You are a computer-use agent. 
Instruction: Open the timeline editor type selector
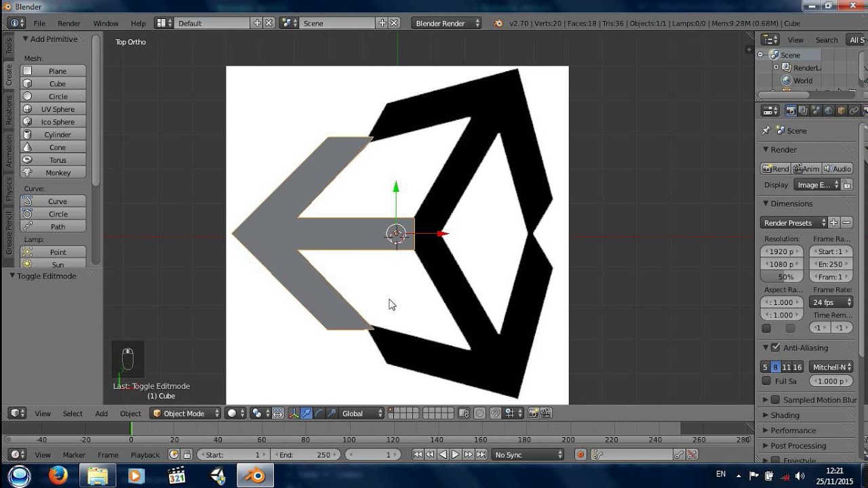tap(17, 455)
